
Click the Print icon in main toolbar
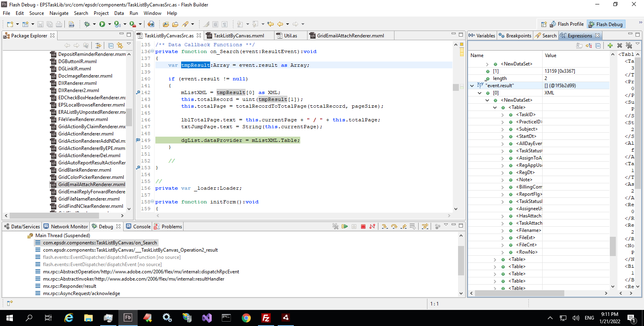coord(59,24)
